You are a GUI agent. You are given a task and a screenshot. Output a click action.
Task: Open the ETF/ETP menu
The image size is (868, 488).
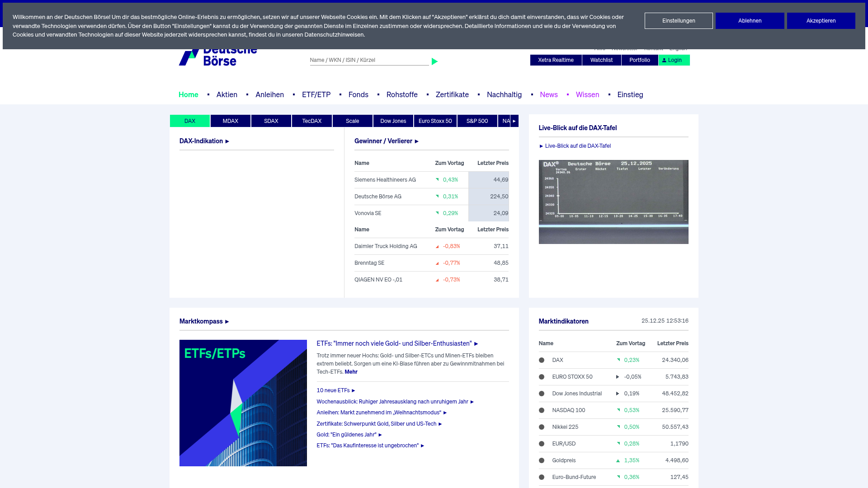coord(316,94)
